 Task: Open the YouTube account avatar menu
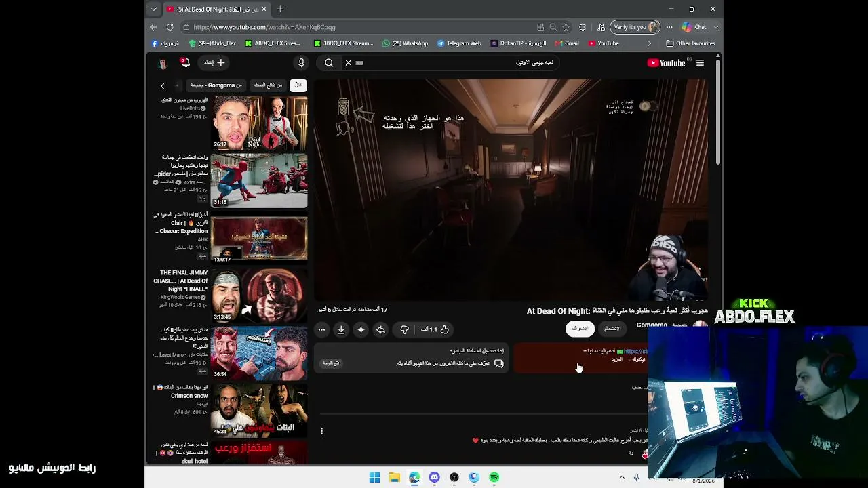tap(163, 63)
